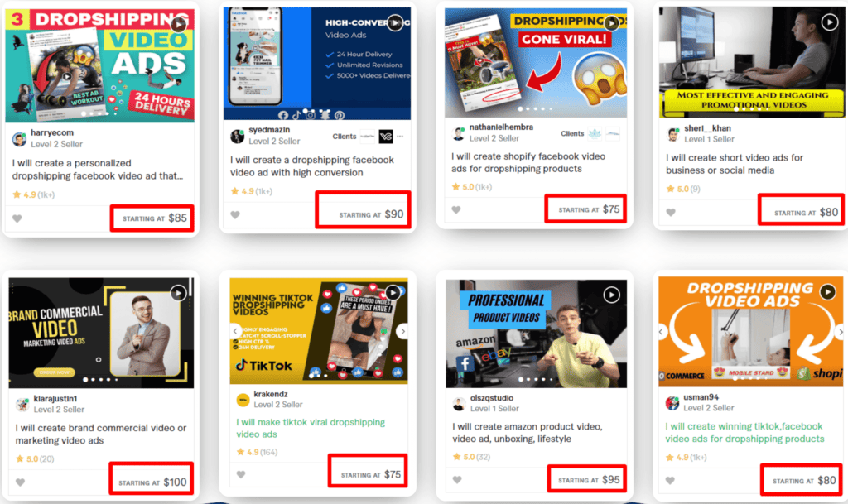Open nathanielhembra's profile picture

pos(459,134)
